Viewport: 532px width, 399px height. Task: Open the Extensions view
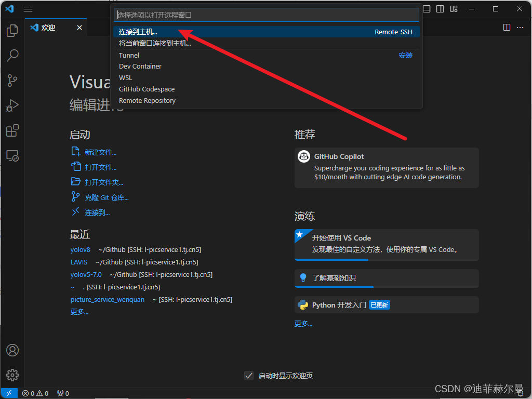(x=12, y=130)
